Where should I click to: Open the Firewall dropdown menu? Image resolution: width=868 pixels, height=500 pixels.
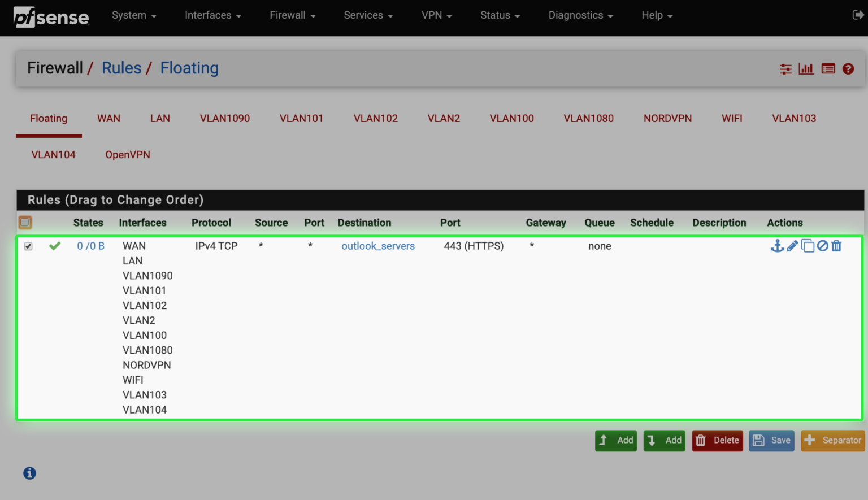click(x=292, y=15)
